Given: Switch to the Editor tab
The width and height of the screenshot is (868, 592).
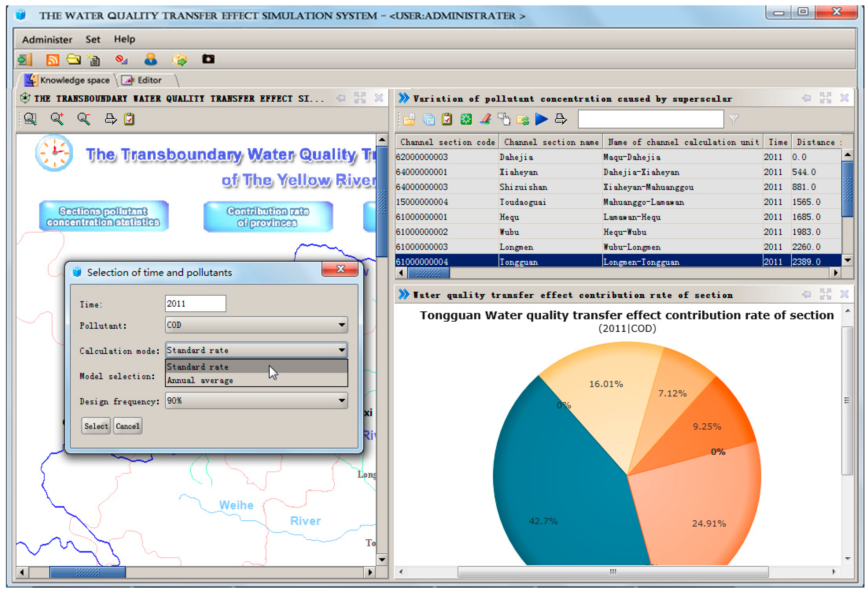Looking at the screenshot, I should (149, 80).
